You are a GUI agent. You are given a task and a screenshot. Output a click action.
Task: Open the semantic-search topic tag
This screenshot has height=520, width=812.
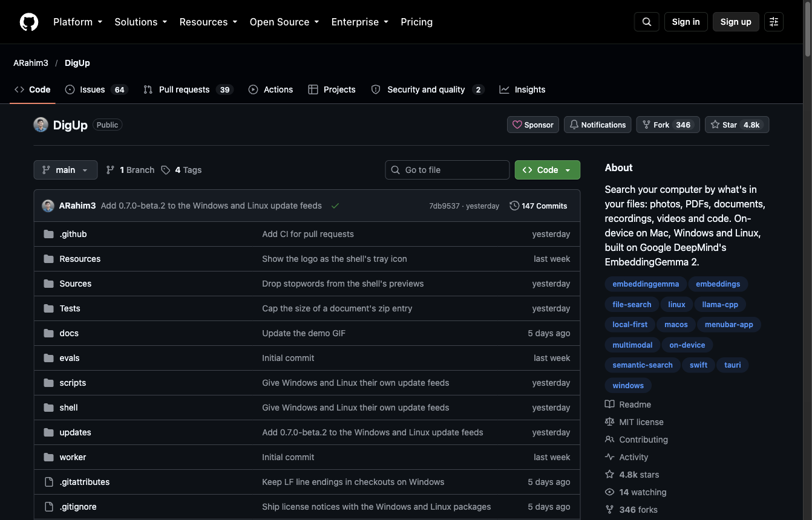tap(643, 365)
